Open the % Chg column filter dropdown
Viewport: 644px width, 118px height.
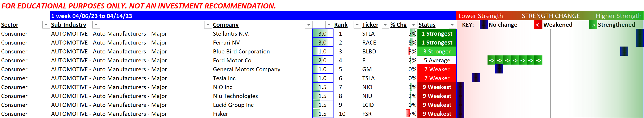click(x=413, y=25)
